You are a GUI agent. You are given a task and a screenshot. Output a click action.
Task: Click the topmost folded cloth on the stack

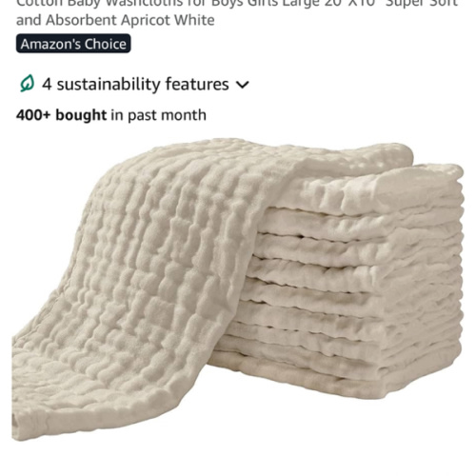coord(371,188)
